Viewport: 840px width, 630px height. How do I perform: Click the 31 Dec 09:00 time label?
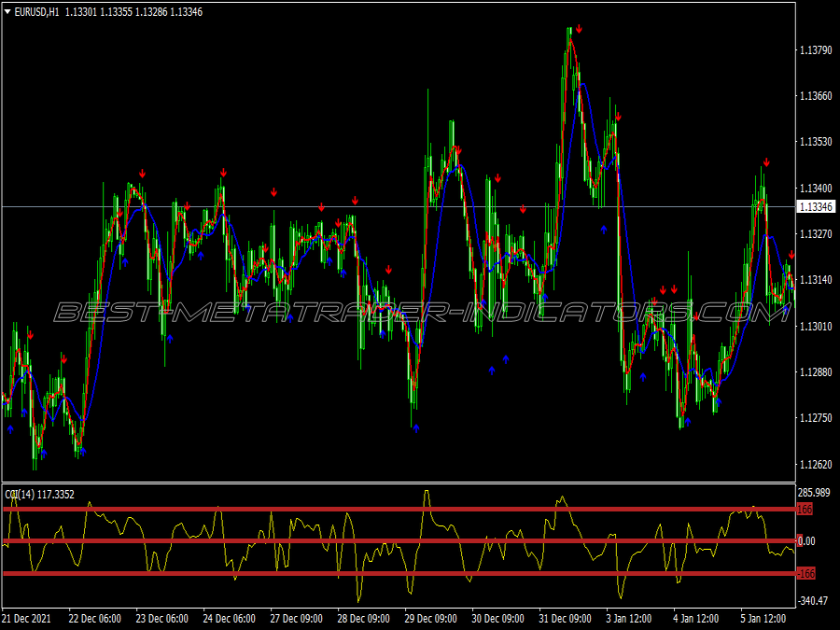click(566, 618)
